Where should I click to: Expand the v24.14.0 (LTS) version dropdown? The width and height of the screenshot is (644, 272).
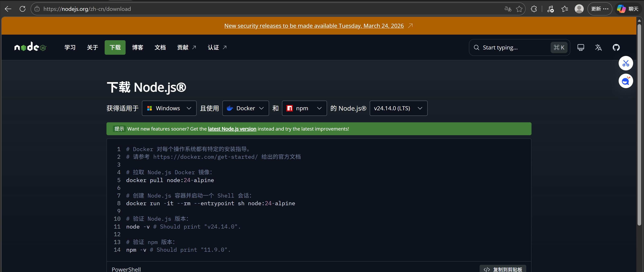(398, 108)
